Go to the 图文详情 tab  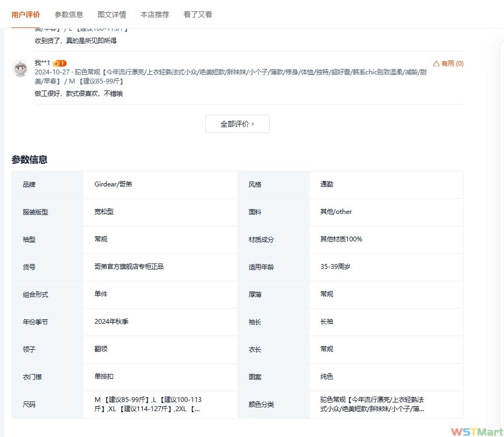click(112, 15)
